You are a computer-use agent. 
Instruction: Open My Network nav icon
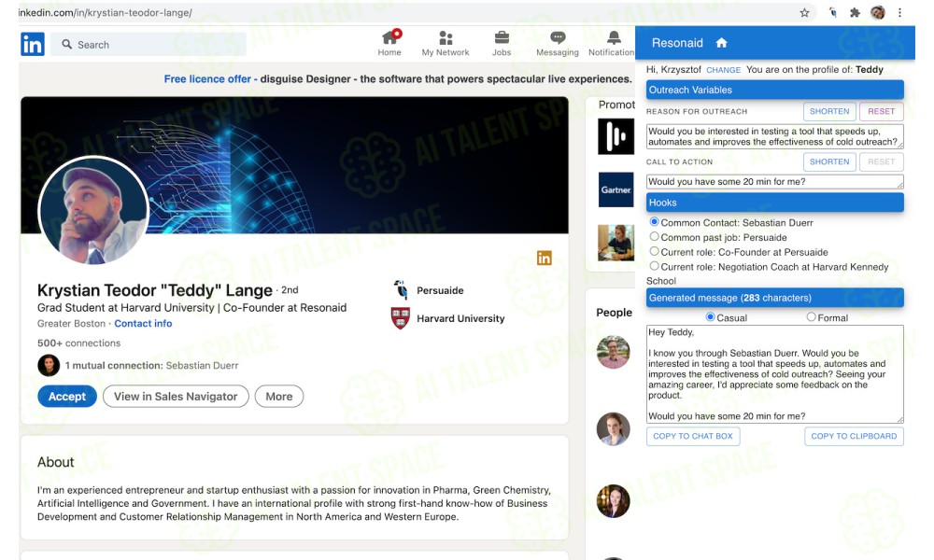click(446, 37)
